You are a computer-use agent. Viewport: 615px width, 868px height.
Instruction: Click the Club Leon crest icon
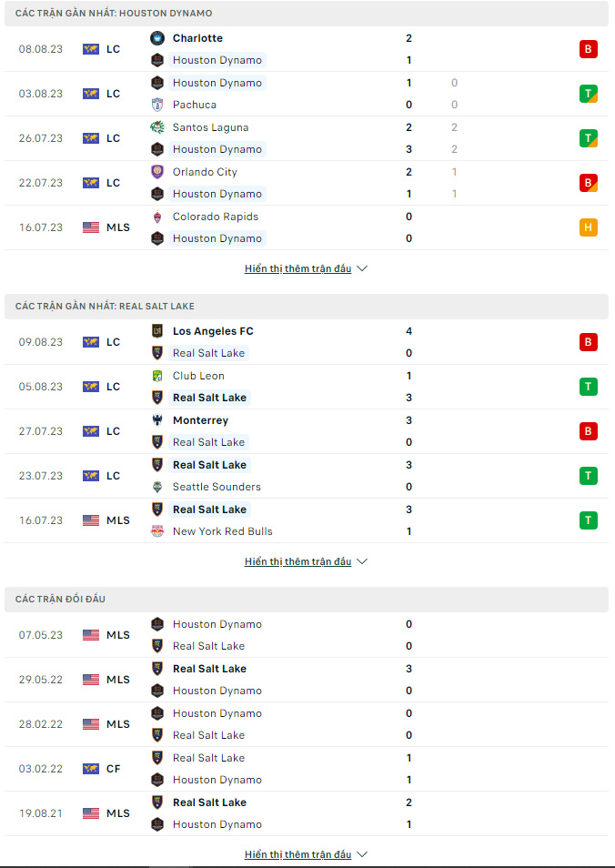click(157, 376)
